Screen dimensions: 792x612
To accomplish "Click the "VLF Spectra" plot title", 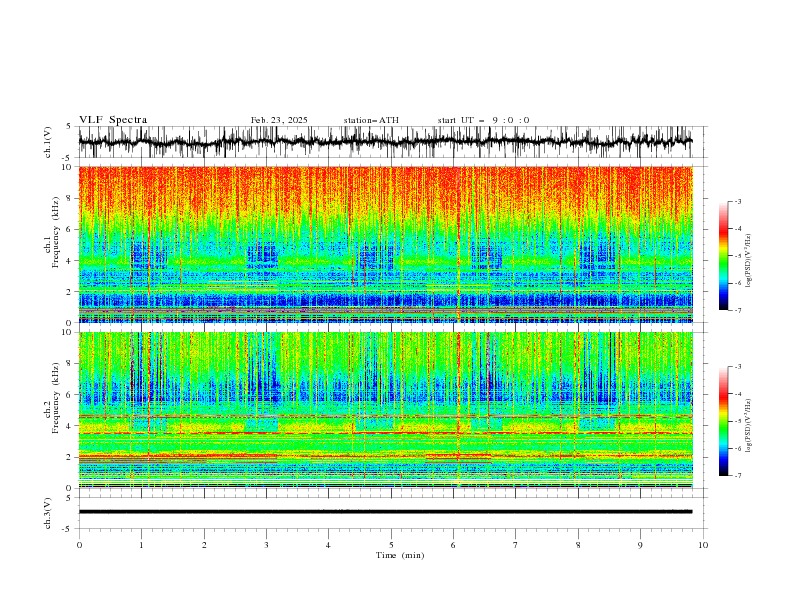I will pyautogui.click(x=113, y=120).
